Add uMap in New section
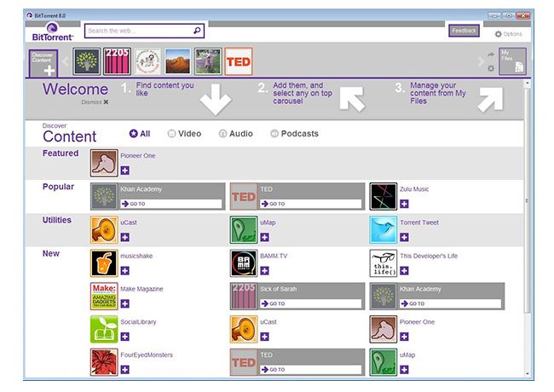 404,369
